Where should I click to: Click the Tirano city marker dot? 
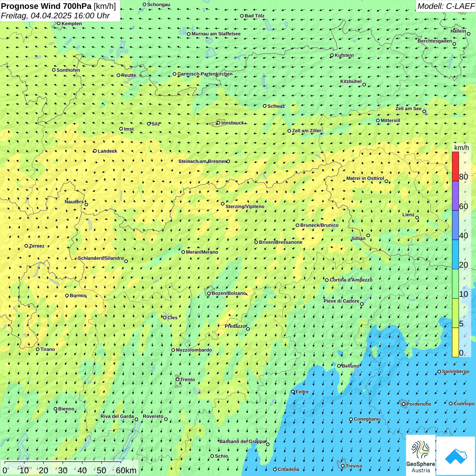point(38,349)
